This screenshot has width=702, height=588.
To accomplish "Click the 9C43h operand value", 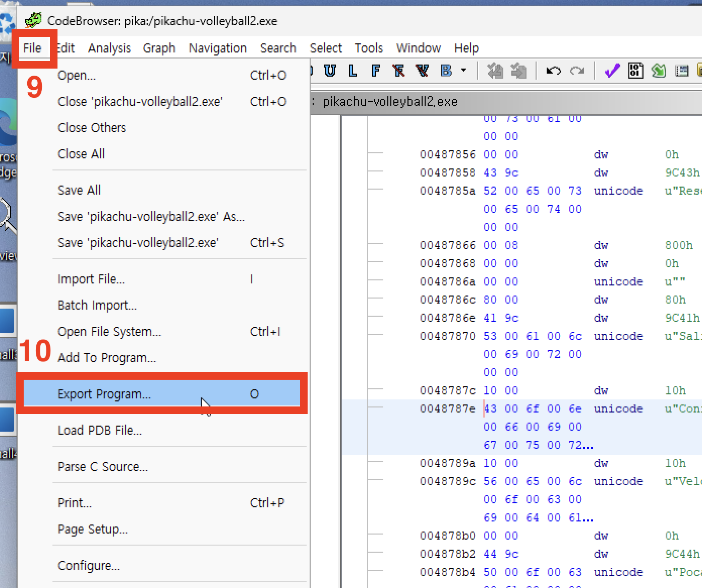I will [682, 172].
